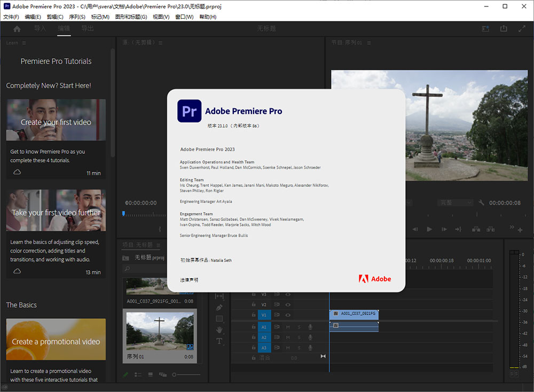The width and height of the screenshot is (534, 392).
Task: Open the 文件 menu
Action: coord(11,17)
